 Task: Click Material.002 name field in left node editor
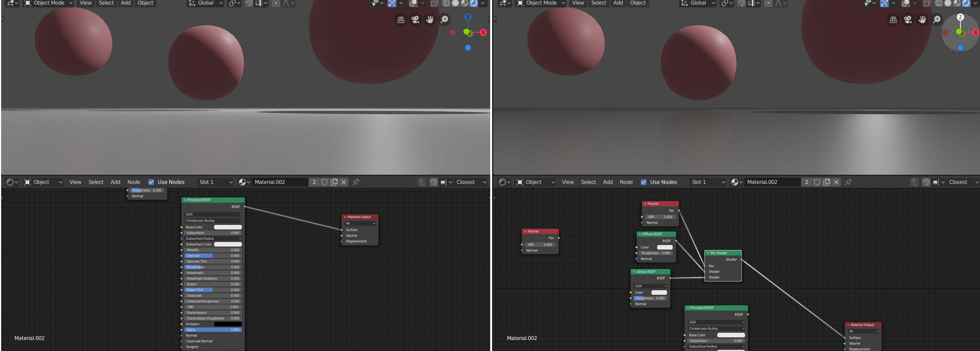point(280,182)
